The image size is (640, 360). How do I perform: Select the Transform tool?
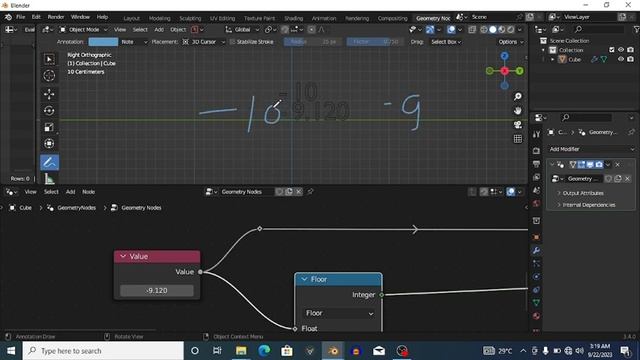click(x=49, y=143)
